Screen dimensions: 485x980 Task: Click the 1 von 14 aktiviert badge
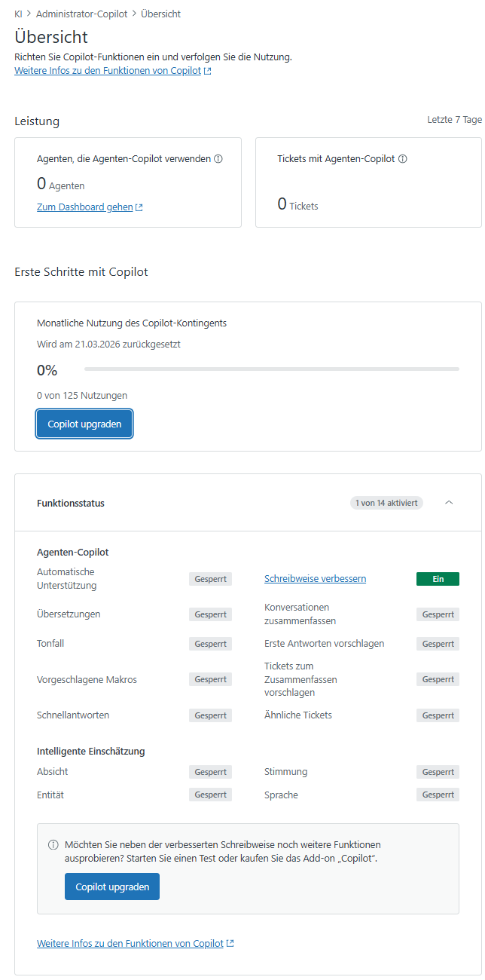(386, 503)
